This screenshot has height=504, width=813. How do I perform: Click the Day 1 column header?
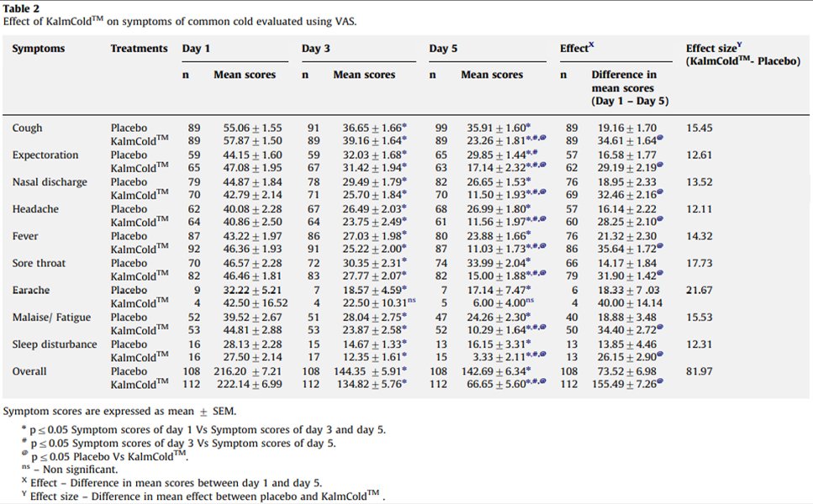(197, 49)
